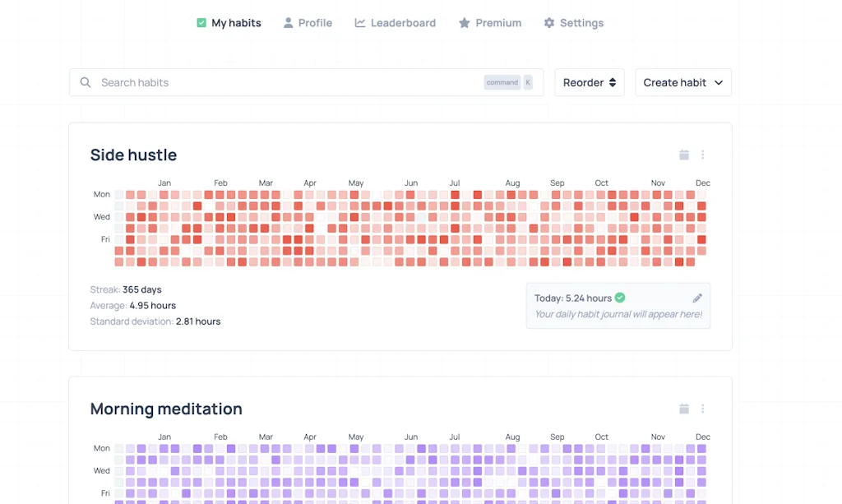Open three-dot menu for Side hustle

[x=702, y=155]
